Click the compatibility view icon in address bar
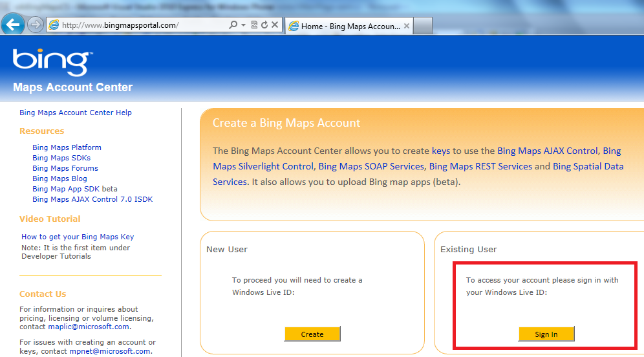 (254, 25)
